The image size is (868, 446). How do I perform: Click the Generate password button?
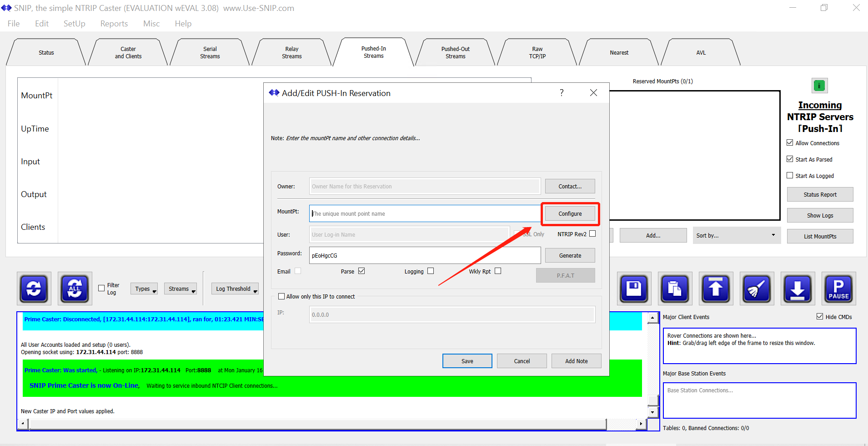(x=570, y=255)
